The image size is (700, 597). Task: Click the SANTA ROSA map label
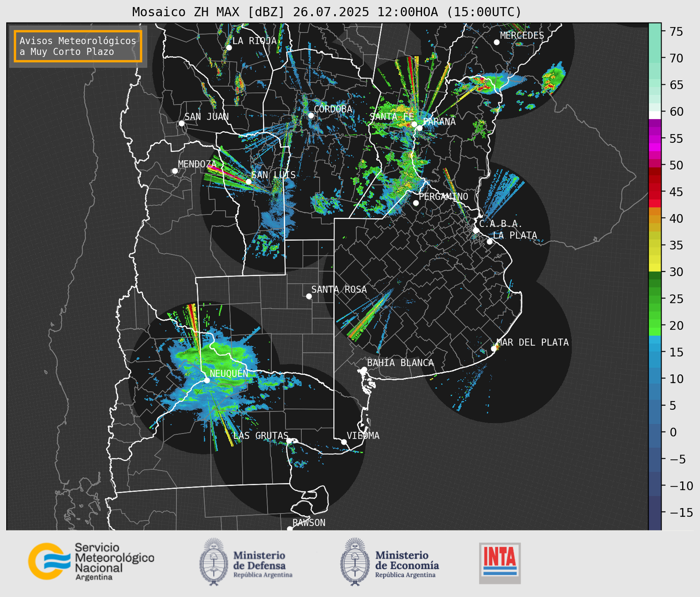[x=339, y=289]
